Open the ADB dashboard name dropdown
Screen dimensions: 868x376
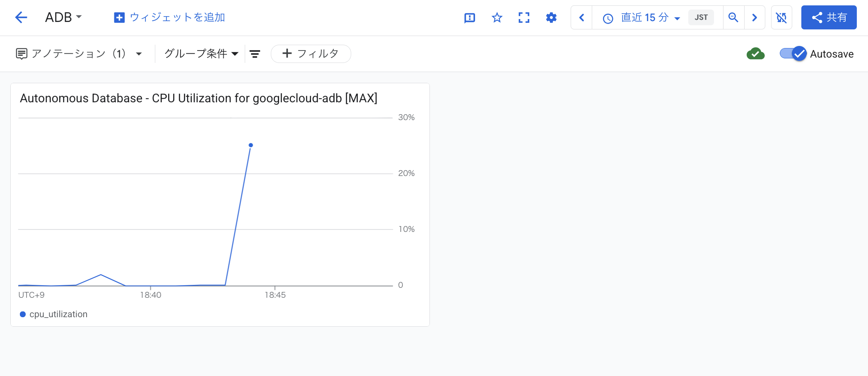tap(64, 17)
